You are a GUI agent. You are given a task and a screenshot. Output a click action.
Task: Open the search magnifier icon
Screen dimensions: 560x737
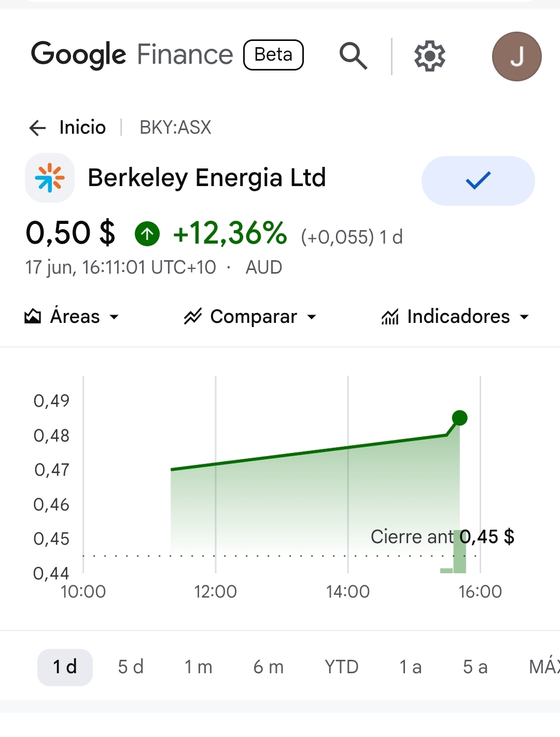tap(354, 56)
